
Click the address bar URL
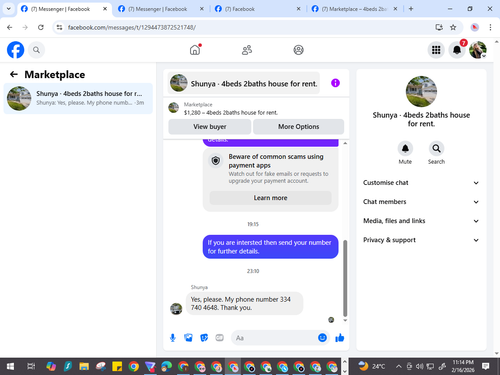(132, 27)
